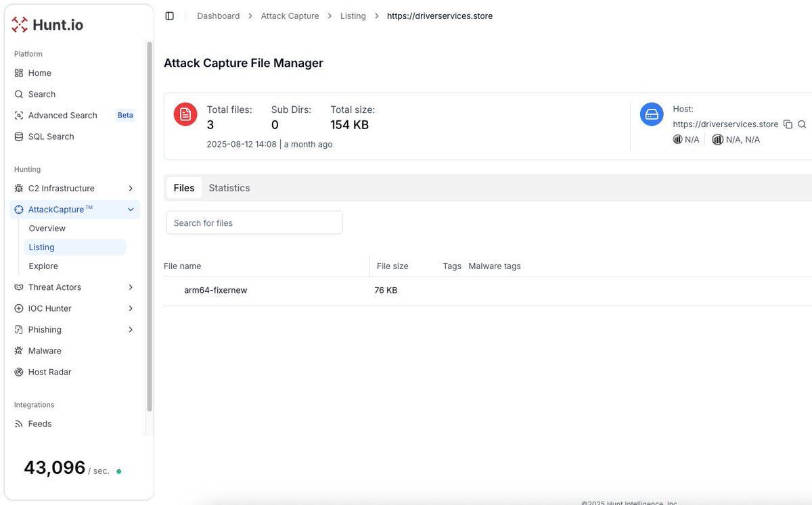Click the SQL Search menu label
The image size is (812, 505).
coord(51,137)
